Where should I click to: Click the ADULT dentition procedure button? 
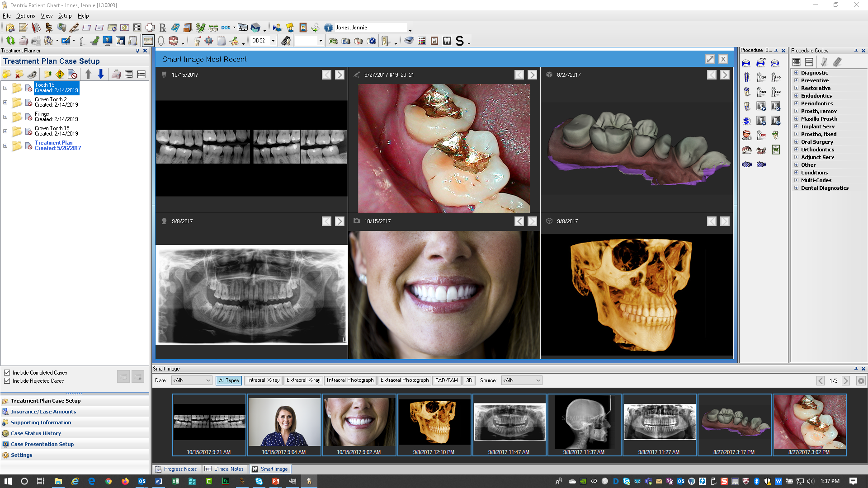(746, 135)
